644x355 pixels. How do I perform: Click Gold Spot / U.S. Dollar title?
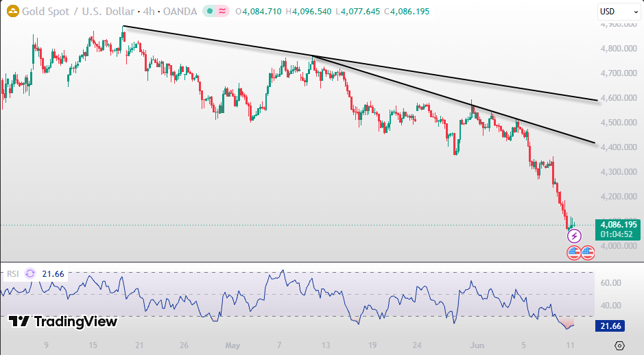pos(78,12)
